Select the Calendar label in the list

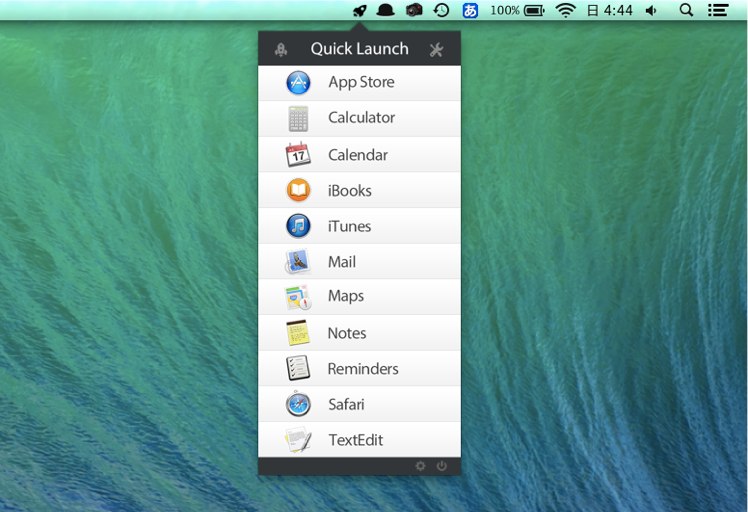coord(358,155)
